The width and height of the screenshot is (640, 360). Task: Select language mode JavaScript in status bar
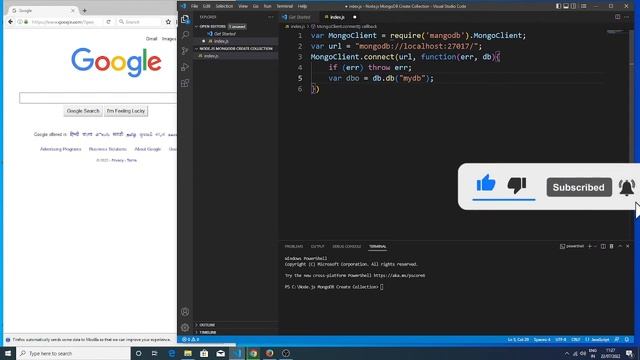(597, 340)
